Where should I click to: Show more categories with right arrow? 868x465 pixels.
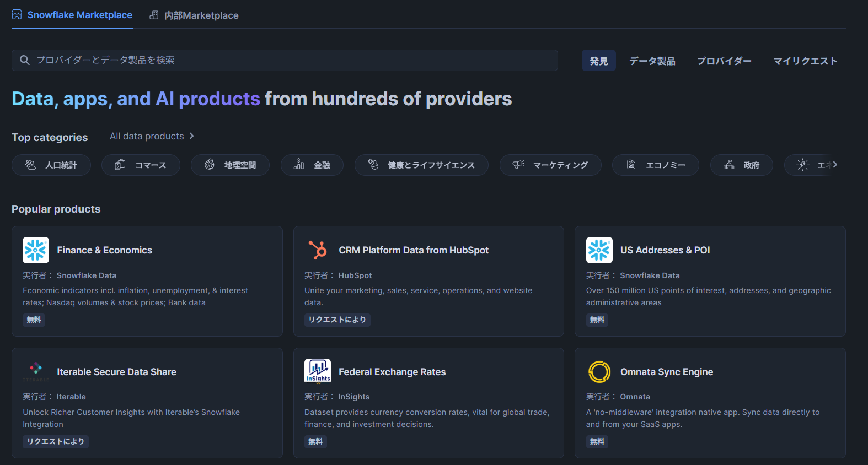click(835, 165)
